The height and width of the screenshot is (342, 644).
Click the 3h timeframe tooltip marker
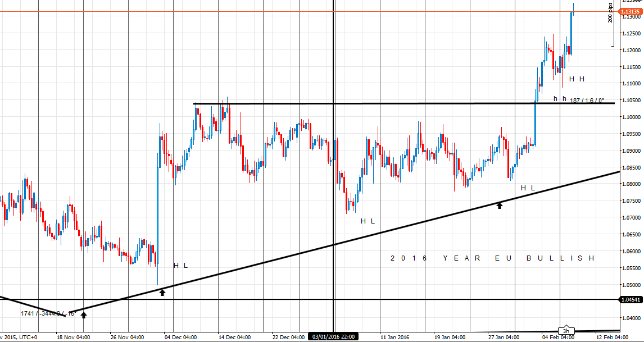[566, 330]
